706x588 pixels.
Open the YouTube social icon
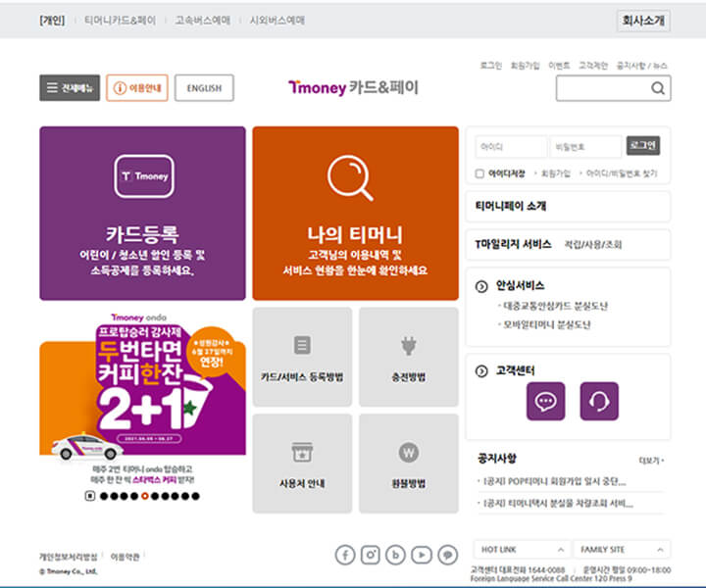point(422,555)
